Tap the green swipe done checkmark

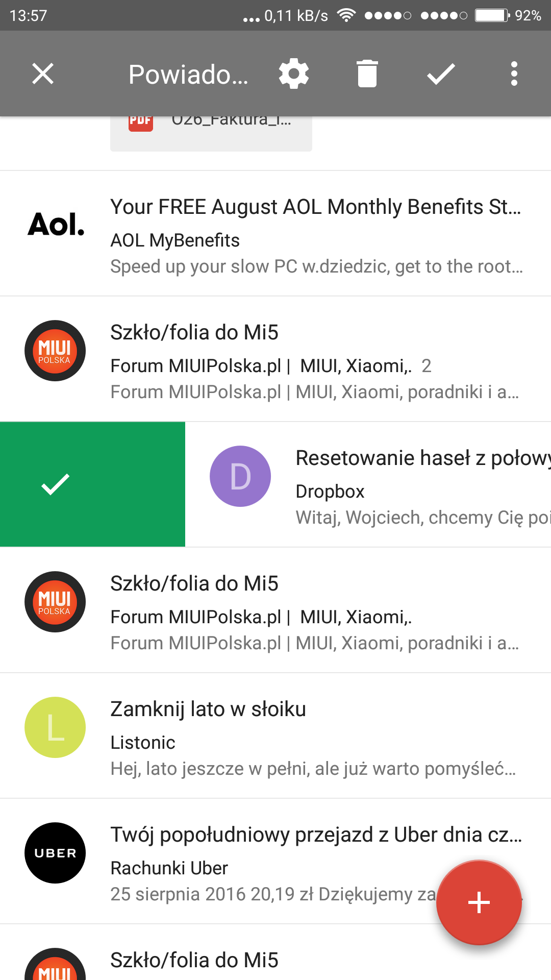click(x=55, y=484)
